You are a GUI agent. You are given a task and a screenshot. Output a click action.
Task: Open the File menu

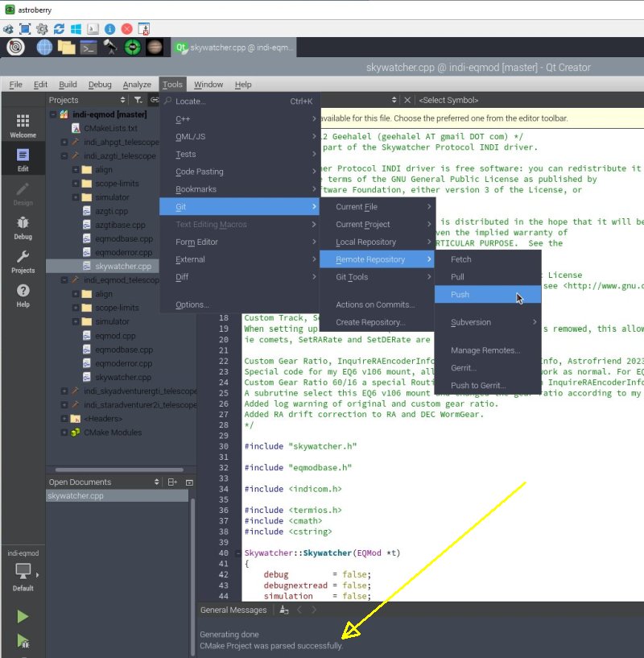[x=15, y=85]
